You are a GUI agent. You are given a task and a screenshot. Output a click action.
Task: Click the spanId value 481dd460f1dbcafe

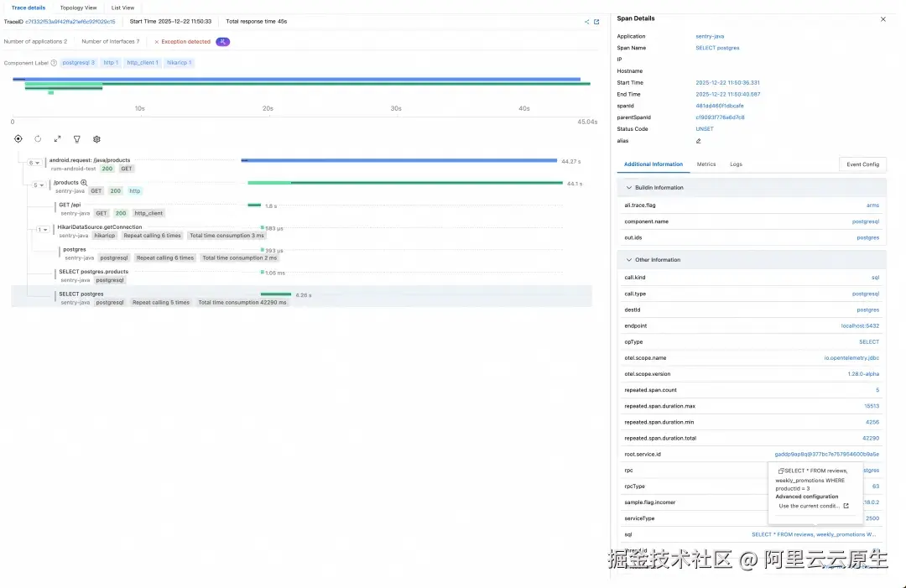coord(720,106)
